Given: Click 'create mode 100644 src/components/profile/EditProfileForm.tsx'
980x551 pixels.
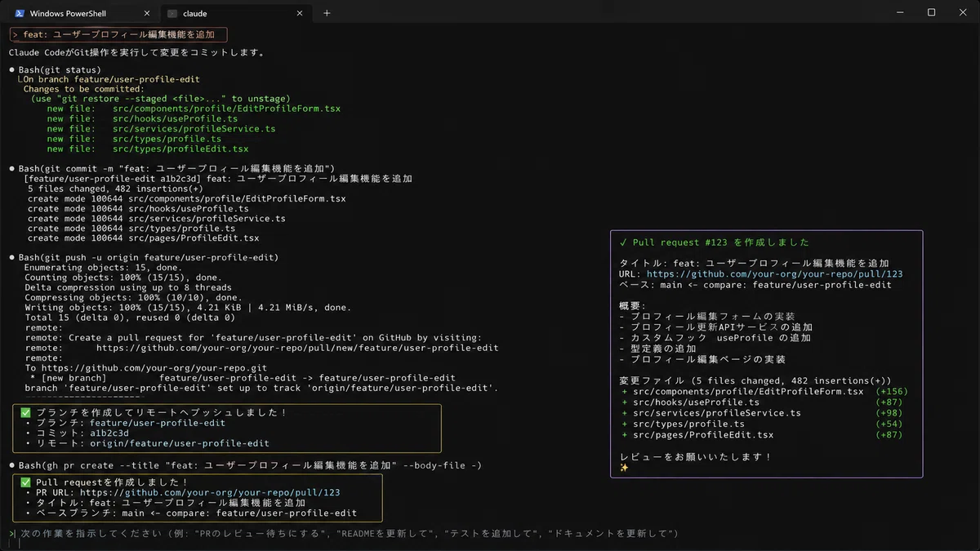Looking at the screenshot, I should [186, 198].
